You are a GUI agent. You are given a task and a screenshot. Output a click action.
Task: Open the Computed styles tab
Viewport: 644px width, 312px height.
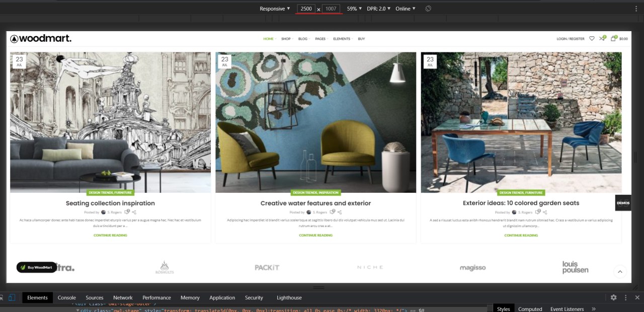(530, 309)
